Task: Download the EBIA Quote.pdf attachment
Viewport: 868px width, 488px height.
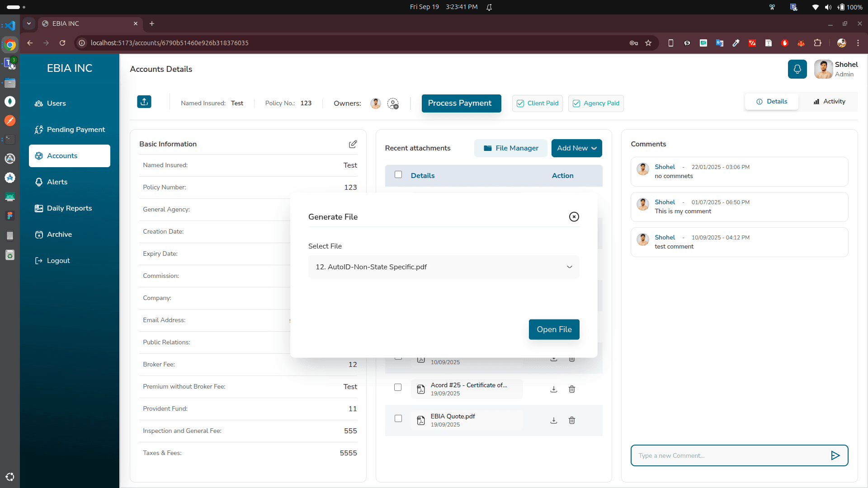Action: (x=553, y=420)
